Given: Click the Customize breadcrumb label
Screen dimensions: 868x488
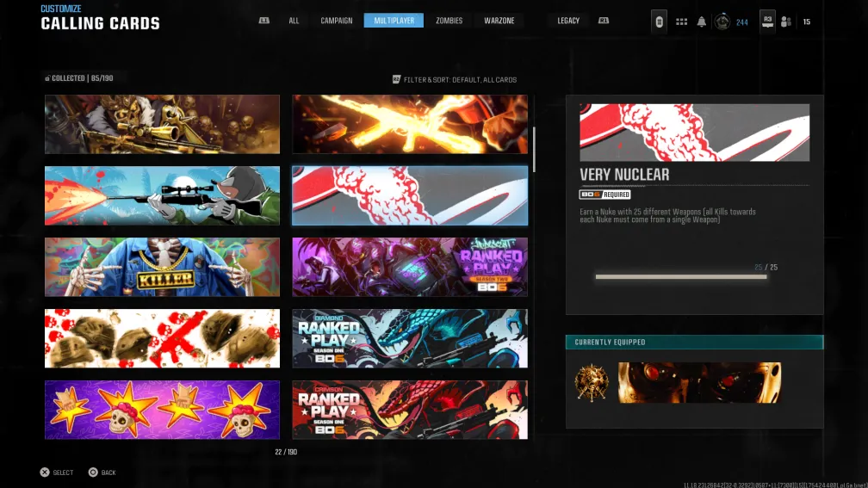Looking at the screenshot, I should tap(61, 9).
